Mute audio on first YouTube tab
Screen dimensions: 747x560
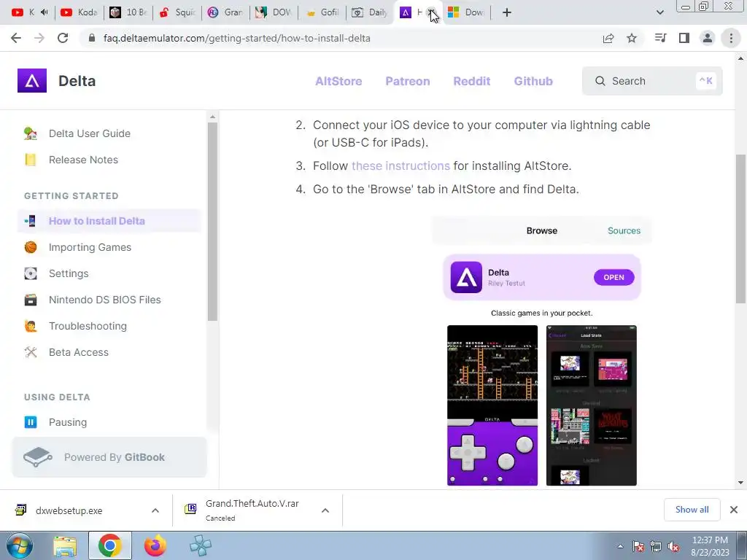pyautogui.click(x=44, y=12)
